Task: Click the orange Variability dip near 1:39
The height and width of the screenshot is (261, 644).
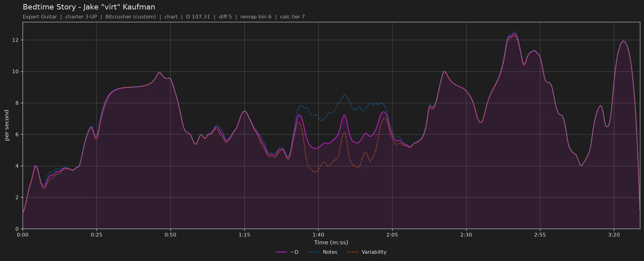Action: pos(315,172)
